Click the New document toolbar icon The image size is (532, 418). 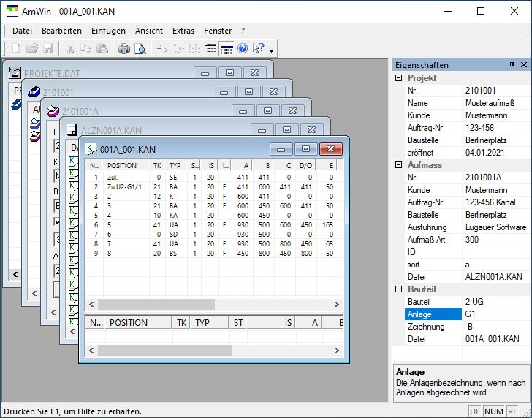click(16, 48)
